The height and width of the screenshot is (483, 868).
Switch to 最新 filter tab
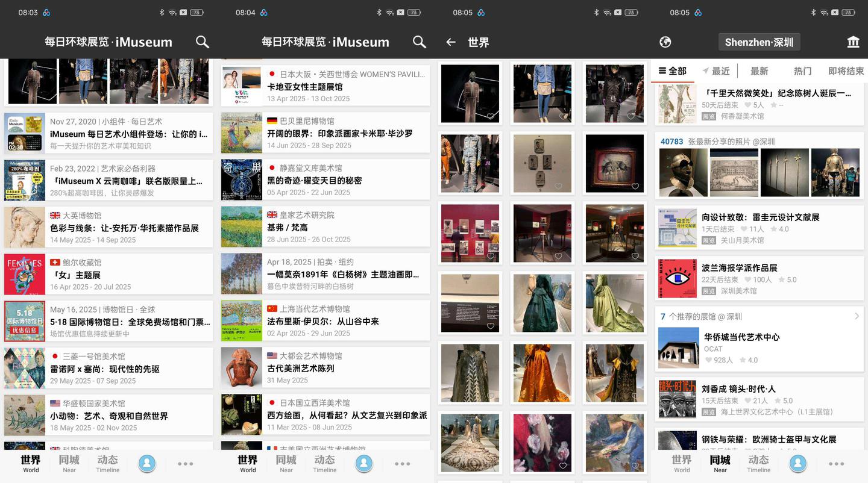pos(759,71)
